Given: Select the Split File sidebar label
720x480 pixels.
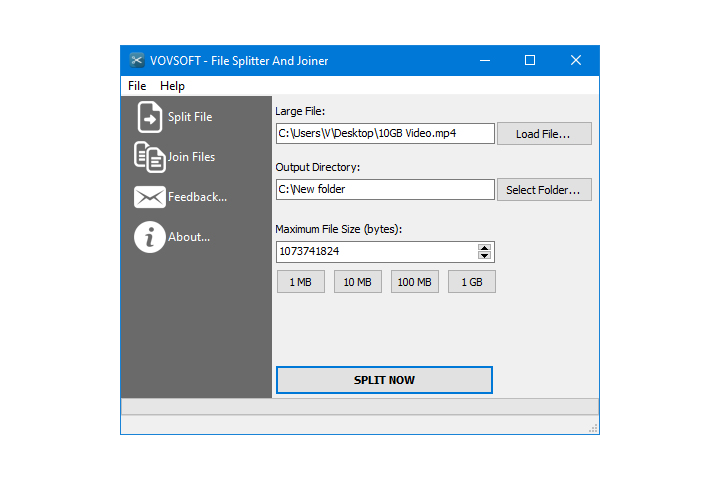Looking at the screenshot, I should (190, 117).
